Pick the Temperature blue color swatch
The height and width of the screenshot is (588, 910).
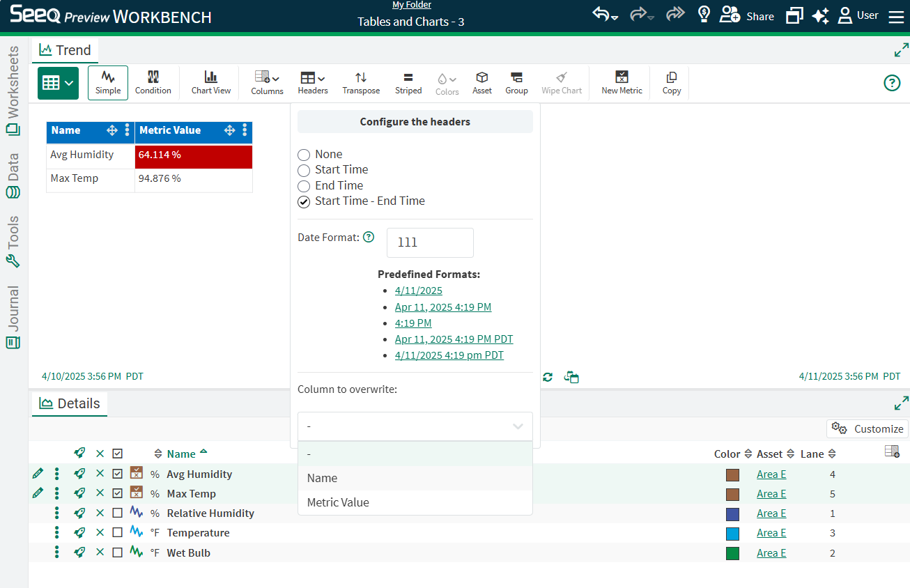pyautogui.click(x=732, y=534)
